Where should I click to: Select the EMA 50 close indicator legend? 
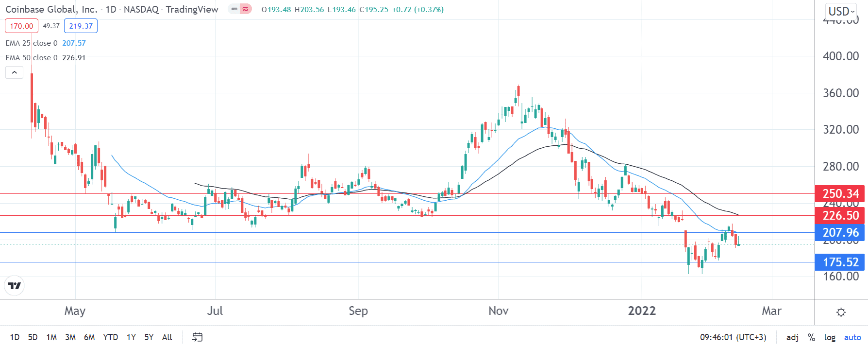tap(31, 57)
